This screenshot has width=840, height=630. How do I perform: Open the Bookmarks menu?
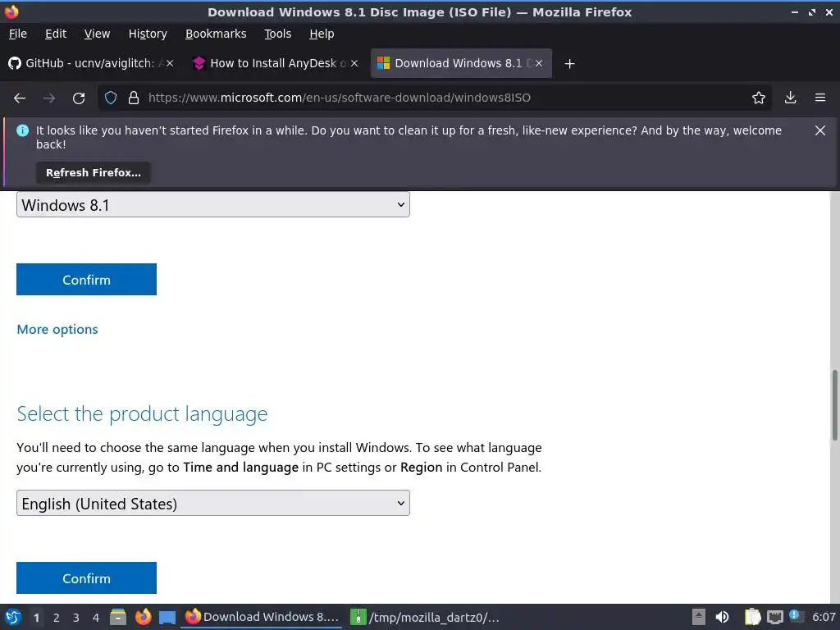(216, 34)
